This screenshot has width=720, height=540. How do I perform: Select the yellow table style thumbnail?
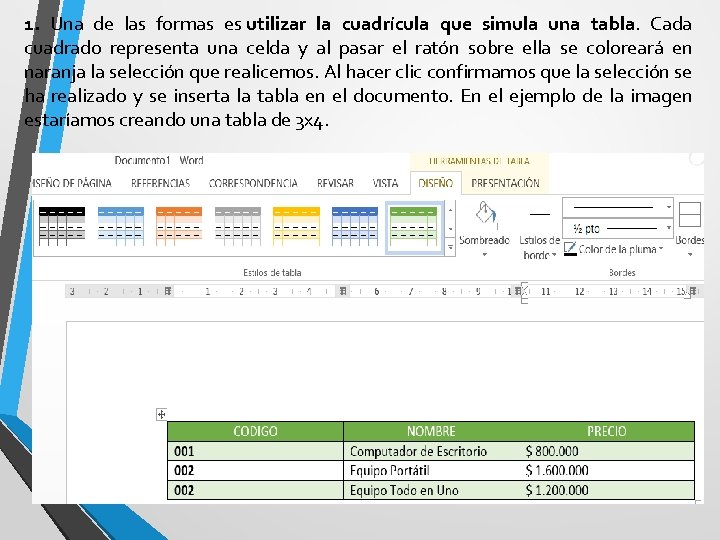(x=296, y=226)
